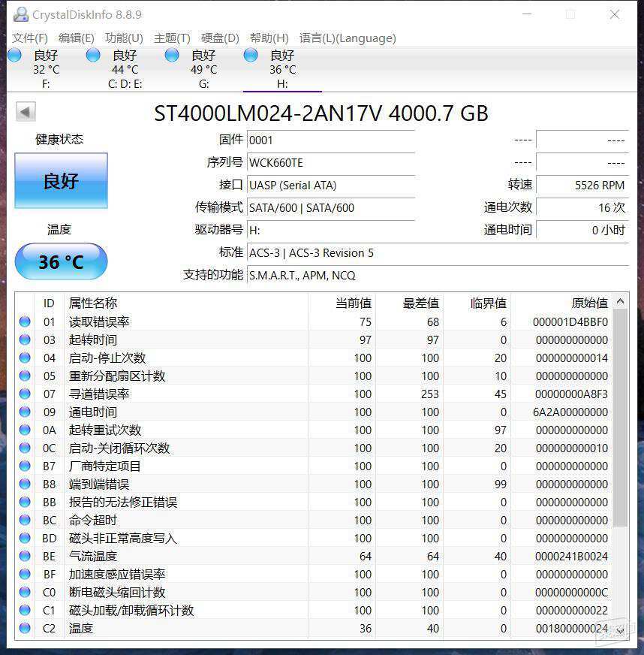
Task: Select raw value 000001D4BBF0
Action: (570, 322)
